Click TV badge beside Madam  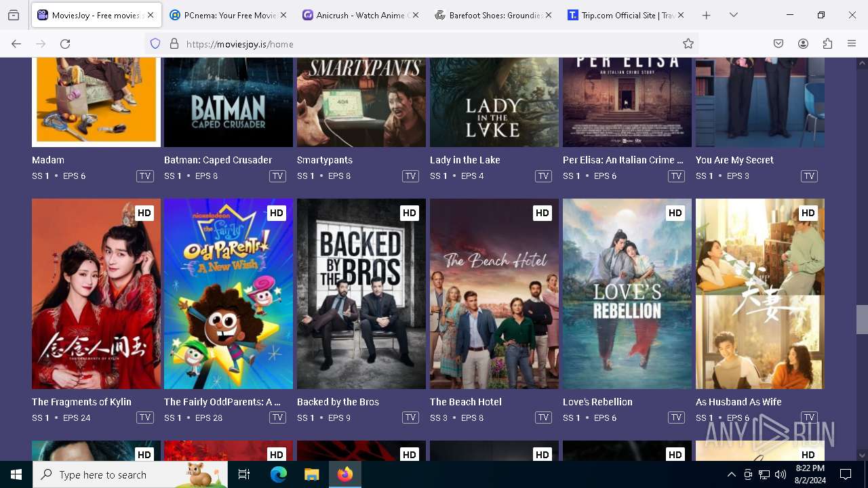[x=144, y=176]
